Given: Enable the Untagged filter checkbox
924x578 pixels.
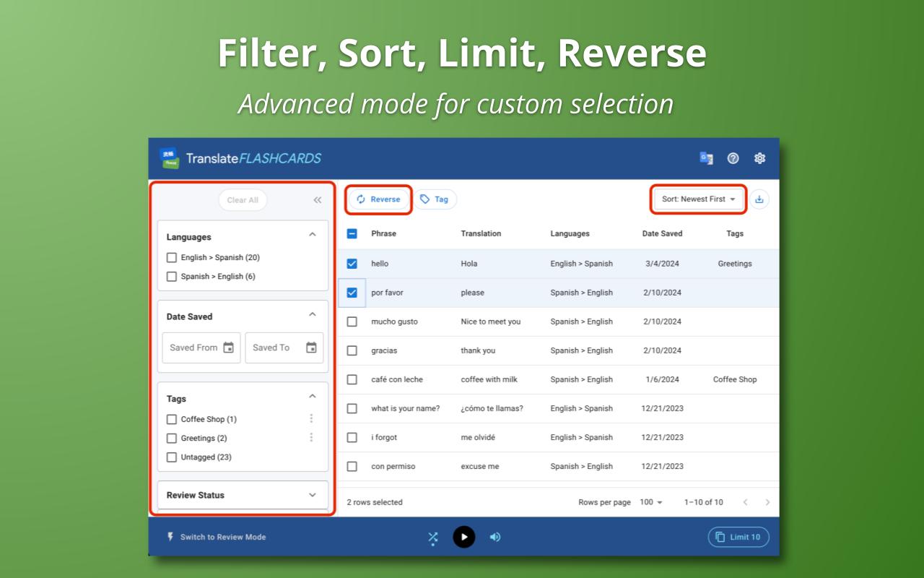Looking at the screenshot, I should click(x=172, y=457).
